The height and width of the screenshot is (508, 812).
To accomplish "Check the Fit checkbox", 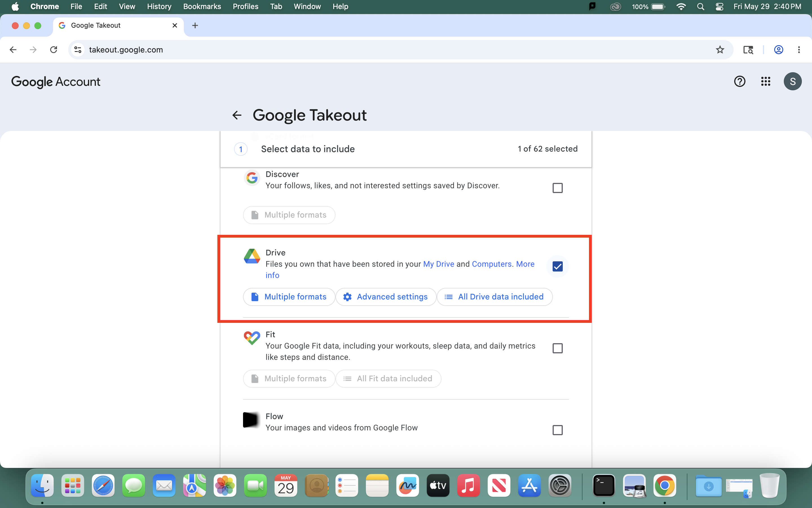I will 557,349.
